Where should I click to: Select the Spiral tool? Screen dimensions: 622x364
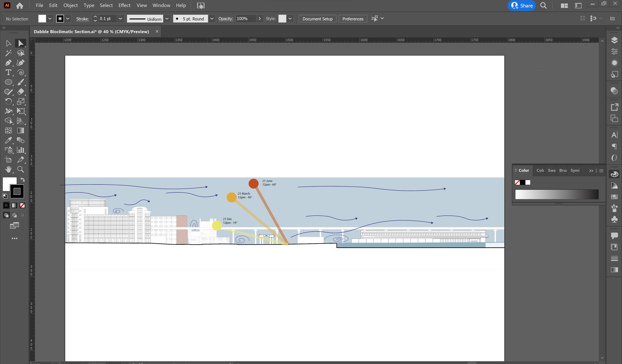coord(21,72)
